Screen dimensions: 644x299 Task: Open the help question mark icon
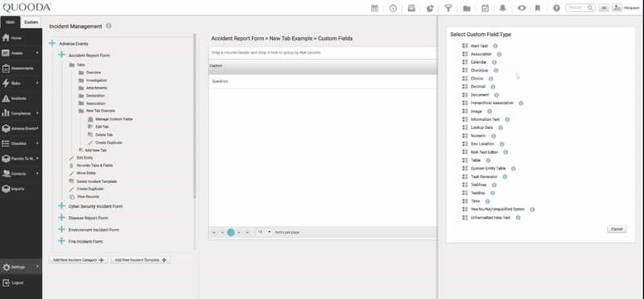556,8
